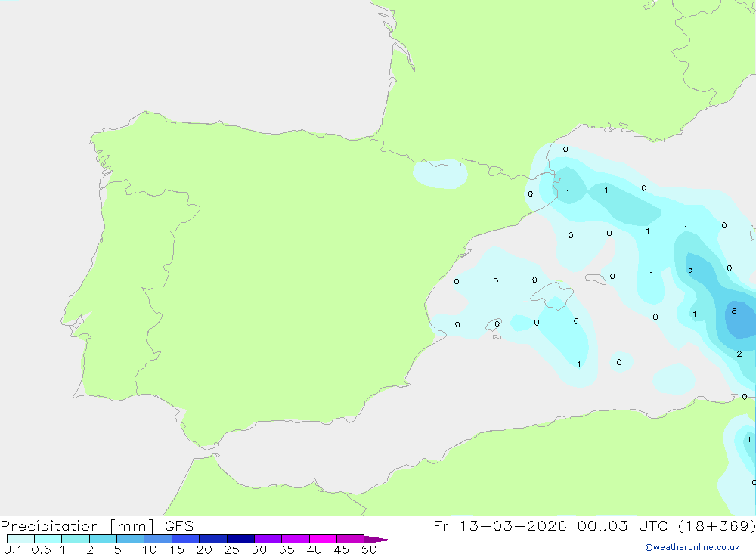Click legend scale label '20'

tap(204, 549)
